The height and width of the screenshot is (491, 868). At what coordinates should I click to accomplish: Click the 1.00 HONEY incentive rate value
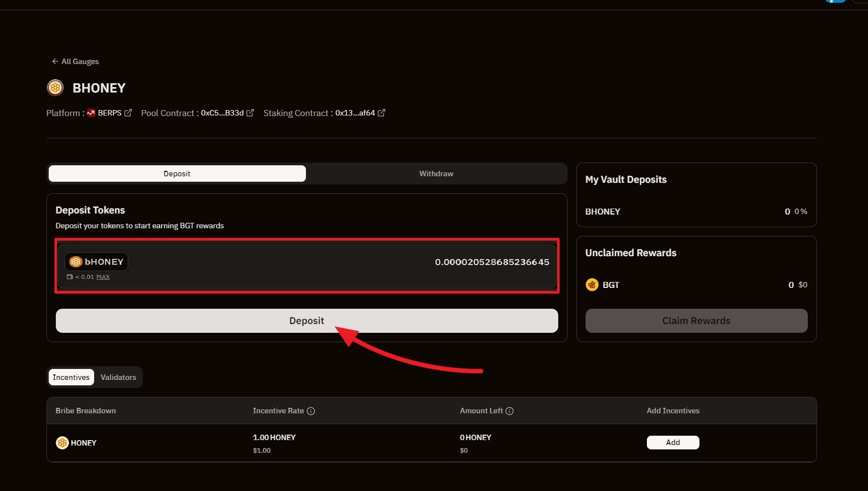pos(274,437)
